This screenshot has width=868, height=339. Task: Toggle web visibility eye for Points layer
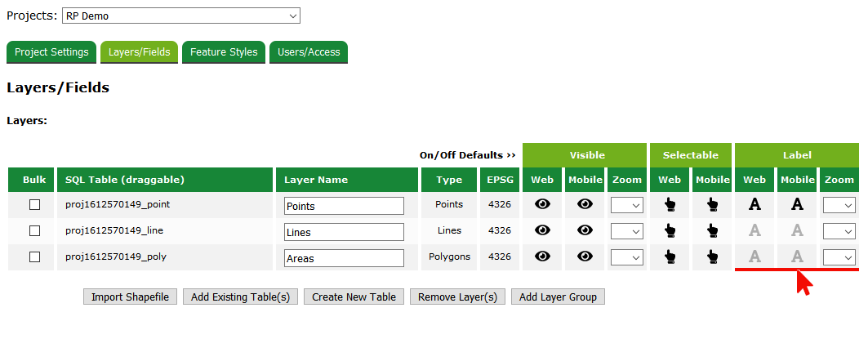coord(542,205)
